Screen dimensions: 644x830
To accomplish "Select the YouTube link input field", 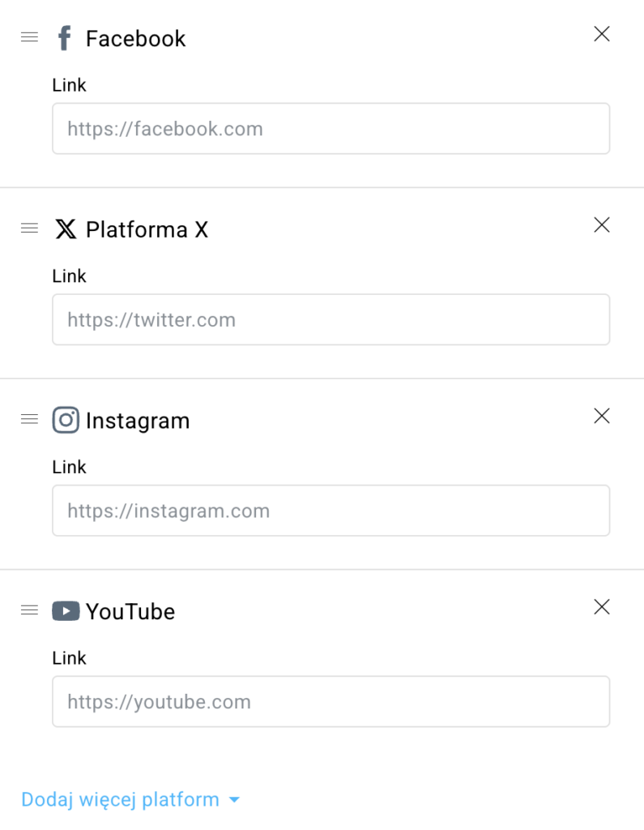I will click(x=331, y=701).
